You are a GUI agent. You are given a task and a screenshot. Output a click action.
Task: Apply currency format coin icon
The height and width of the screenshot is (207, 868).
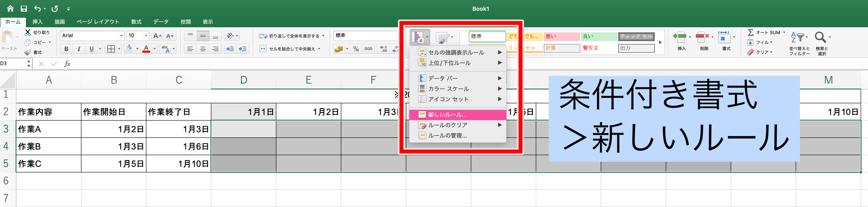[x=339, y=49]
